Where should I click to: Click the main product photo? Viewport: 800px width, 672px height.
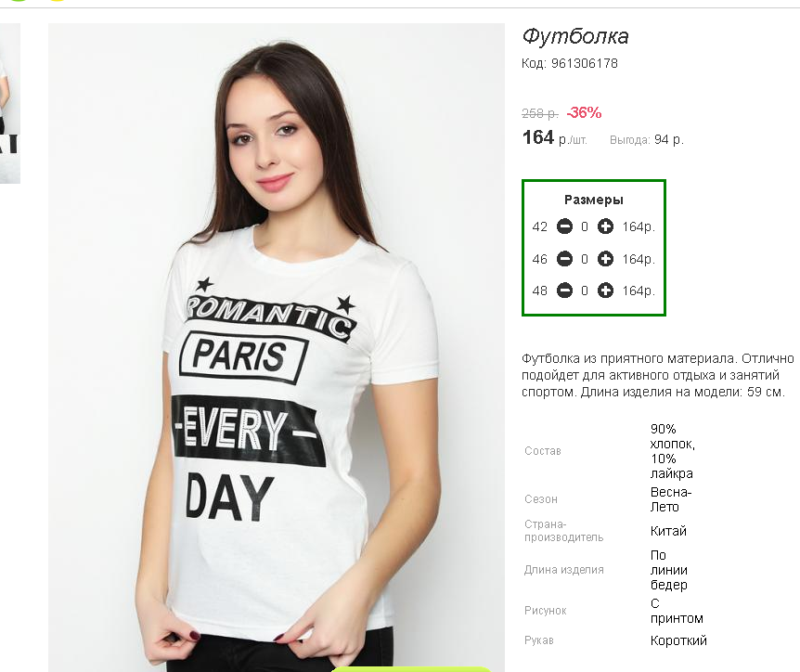[x=276, y=347]
